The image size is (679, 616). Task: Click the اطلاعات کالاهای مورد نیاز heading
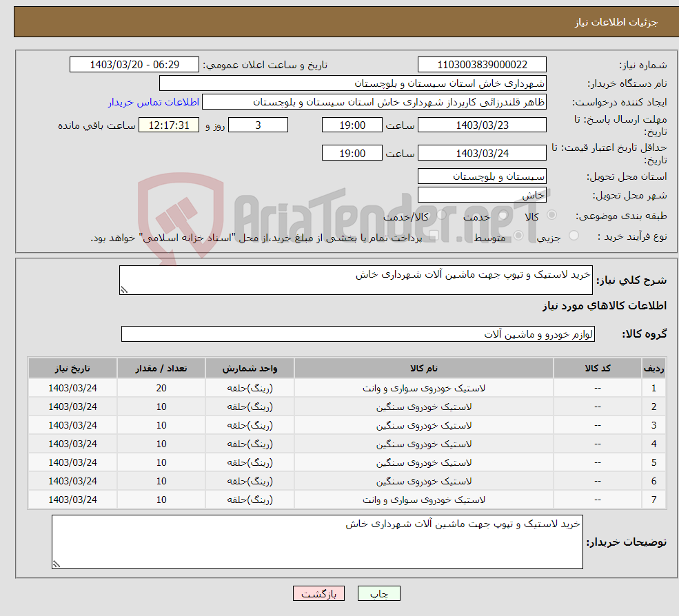(x=605, y=306)
